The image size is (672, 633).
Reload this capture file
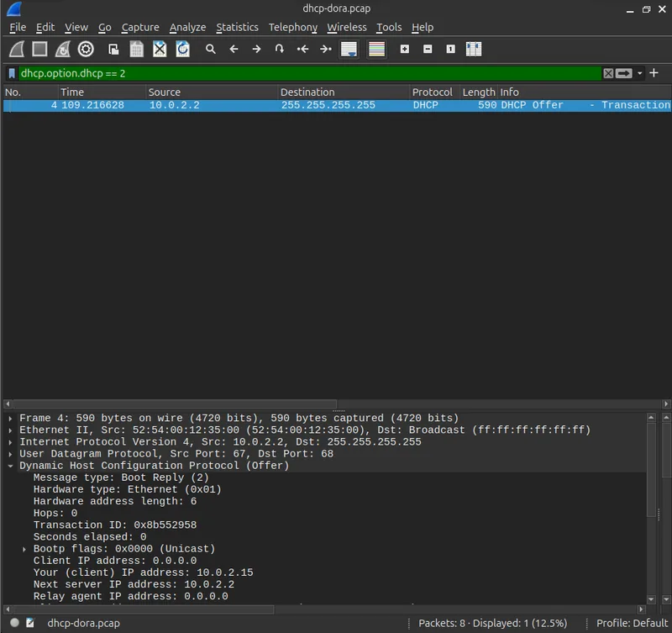pyautogui.click(x=183, y=50)
